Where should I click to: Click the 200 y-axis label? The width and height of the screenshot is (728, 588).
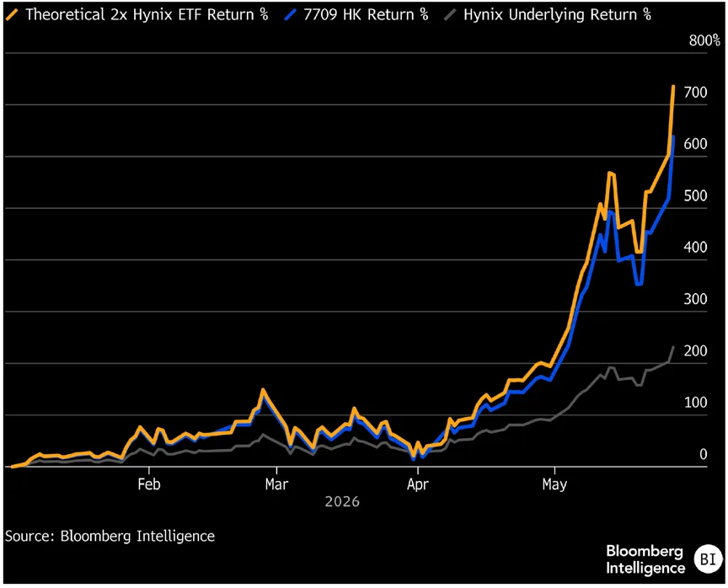695,350
